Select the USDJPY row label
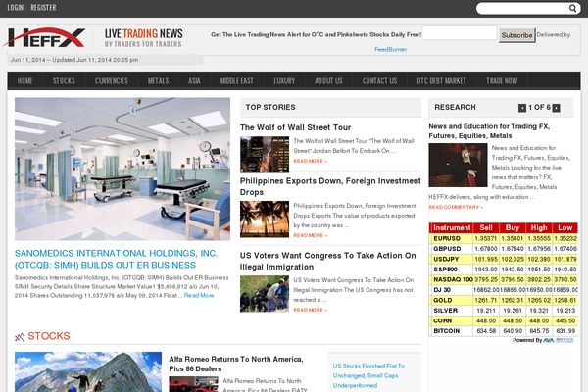This screenshot has height=392, width=588. tap(446, 259)
